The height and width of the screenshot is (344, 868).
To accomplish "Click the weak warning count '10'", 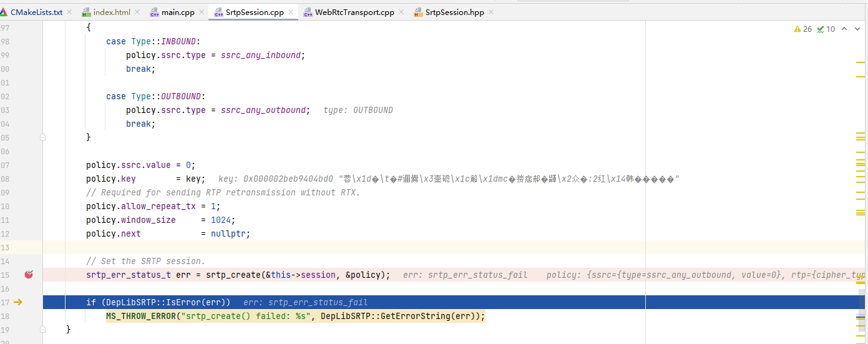I will click(x=831, y=29).
